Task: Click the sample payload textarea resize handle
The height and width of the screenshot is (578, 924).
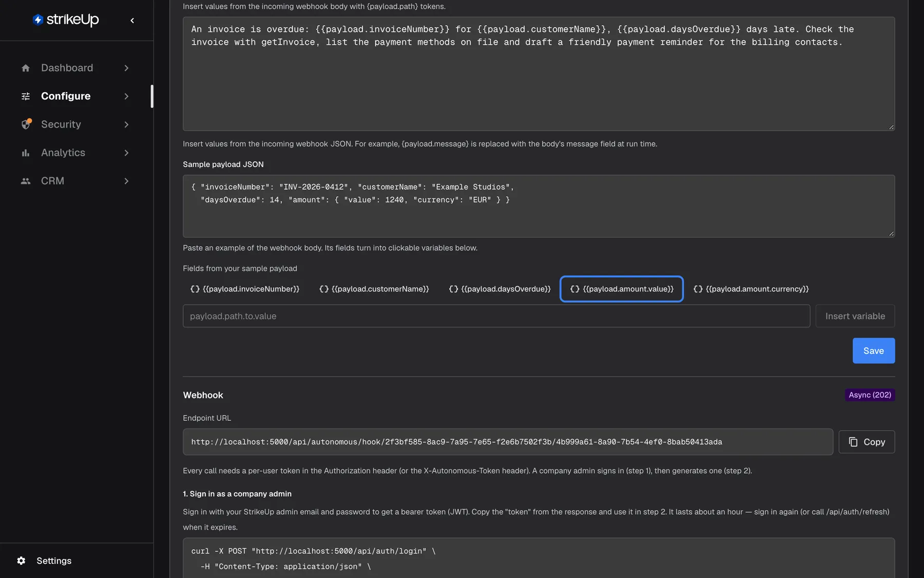Action: pyautogui.click(x=891, y=234)
